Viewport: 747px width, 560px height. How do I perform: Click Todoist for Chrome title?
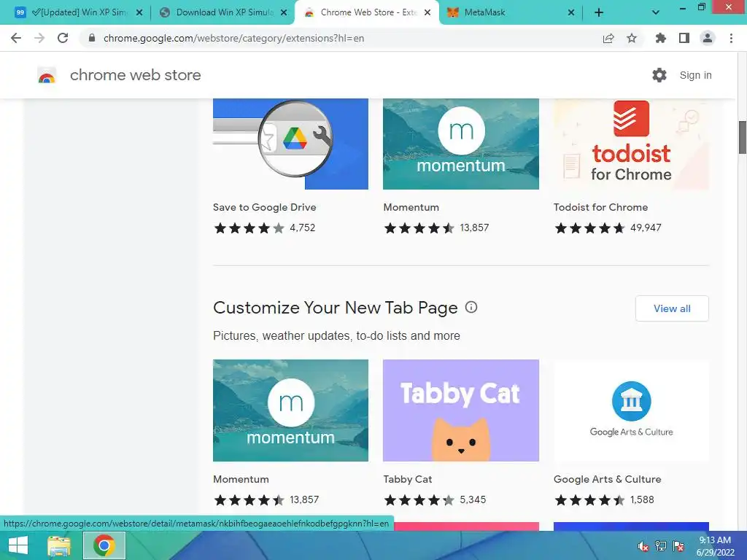coord(601,207)
